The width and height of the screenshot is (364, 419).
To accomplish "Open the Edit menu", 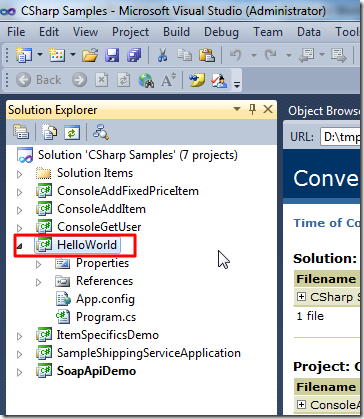I will click(49, 32).
